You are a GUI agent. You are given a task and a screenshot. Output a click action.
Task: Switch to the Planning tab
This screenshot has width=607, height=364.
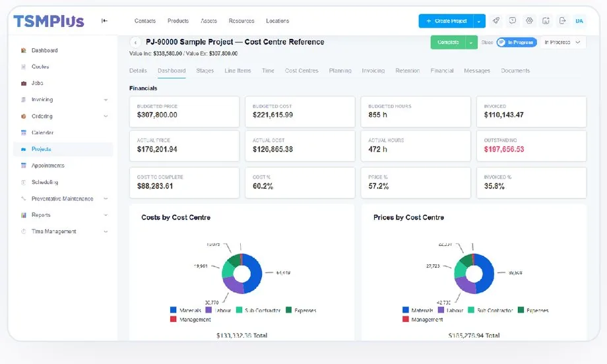pos(340,71)
